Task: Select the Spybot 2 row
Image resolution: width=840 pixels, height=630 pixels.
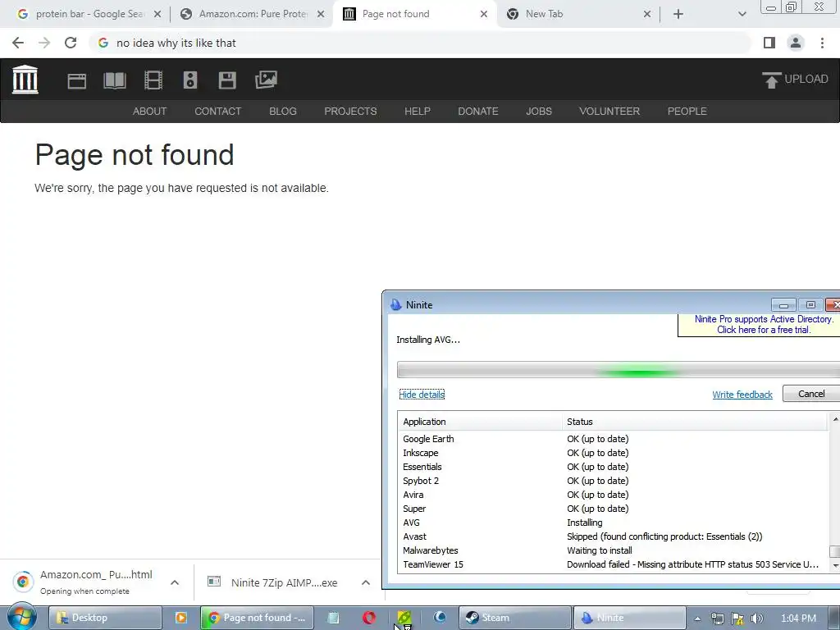Action: click(x=614, y=481)
